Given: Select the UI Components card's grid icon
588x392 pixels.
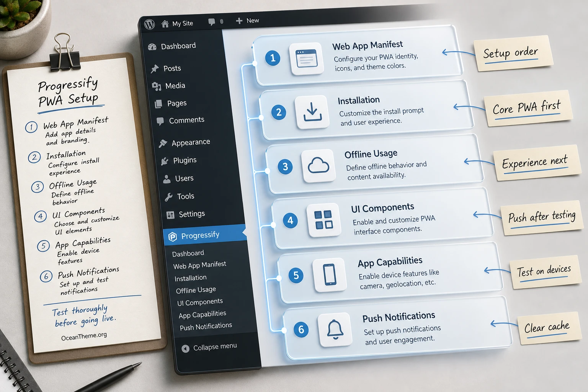Looking at the screenshot, I should [x=324, y=220].
